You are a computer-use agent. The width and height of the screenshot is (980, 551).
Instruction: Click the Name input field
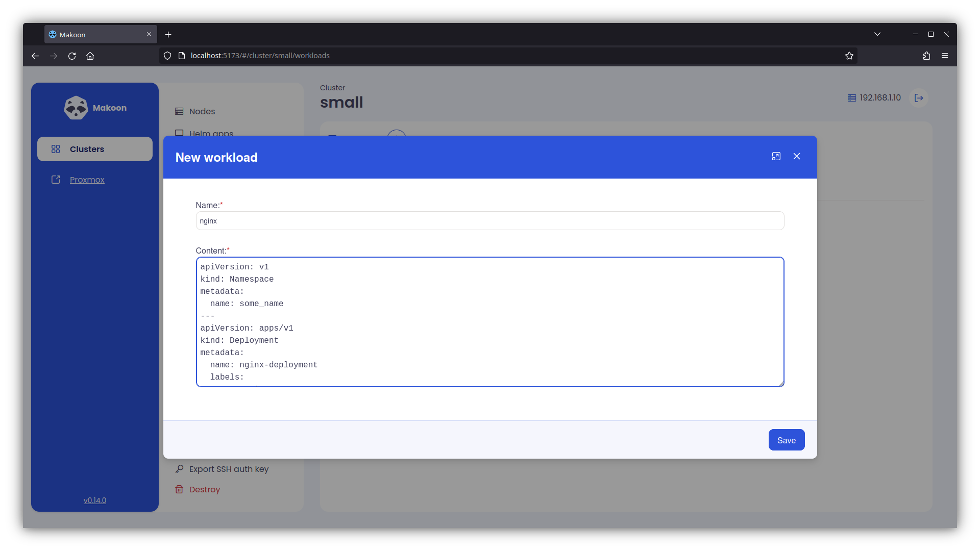click(x=489, y=221)
